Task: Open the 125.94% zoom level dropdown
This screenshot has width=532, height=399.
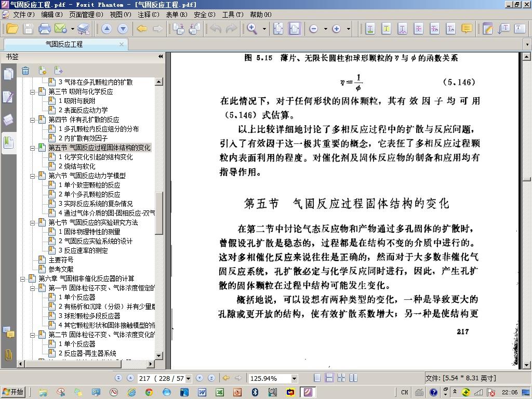Action: 294,378
